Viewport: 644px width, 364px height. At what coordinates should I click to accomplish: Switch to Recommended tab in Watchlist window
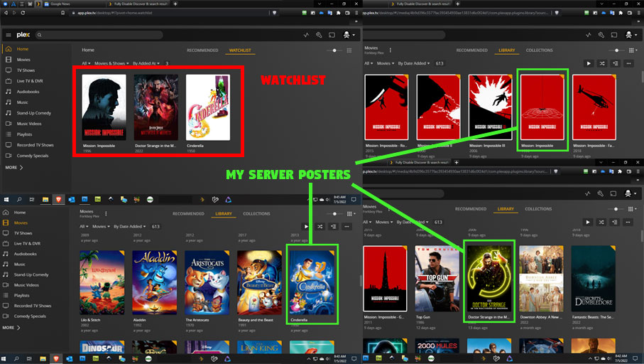[202, 50]
